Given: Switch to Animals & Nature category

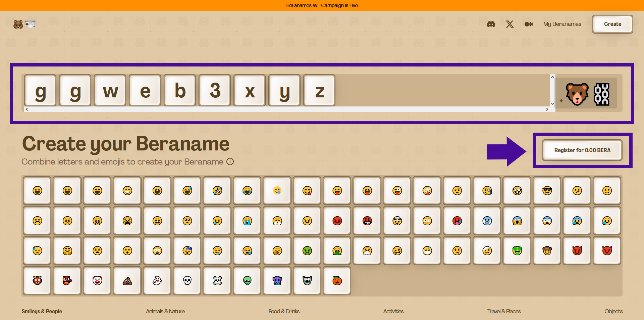Looking at the screenshot, I should pyautogui.click(x=165, y=311).
